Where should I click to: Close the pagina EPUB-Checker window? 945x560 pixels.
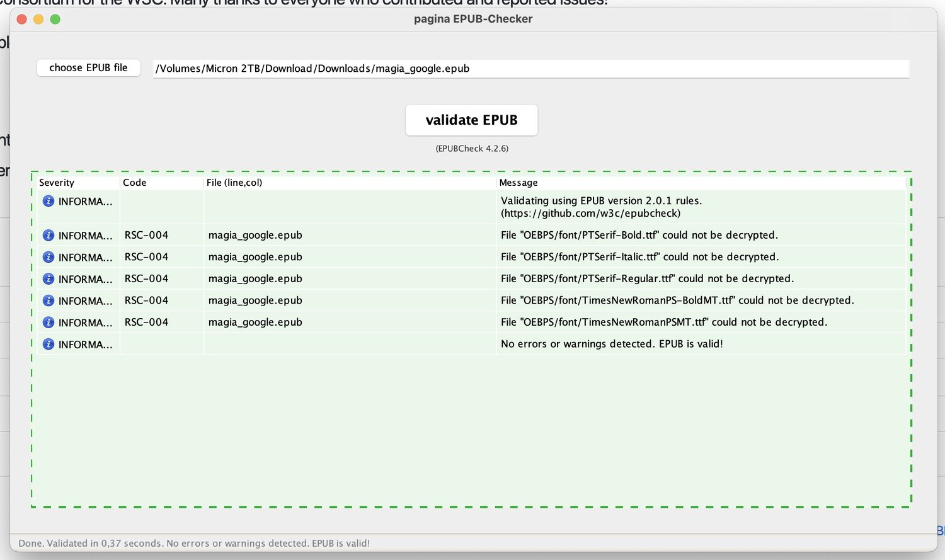coord(21,20)
